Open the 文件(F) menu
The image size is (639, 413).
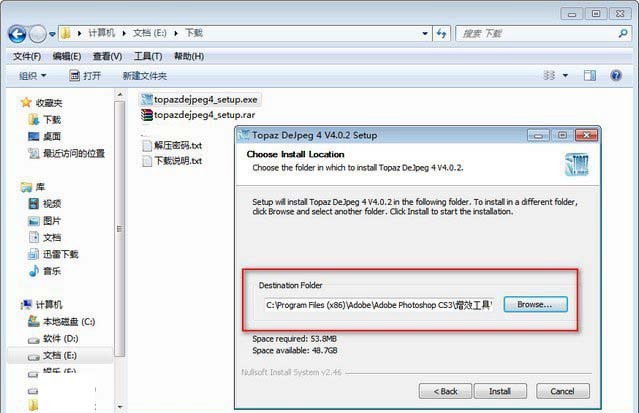point(27,56)
